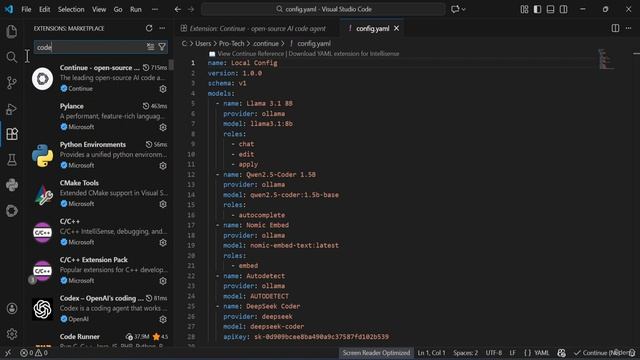Open manage gear for Pylance extension

pyautogui.click(x=163, y=127)
